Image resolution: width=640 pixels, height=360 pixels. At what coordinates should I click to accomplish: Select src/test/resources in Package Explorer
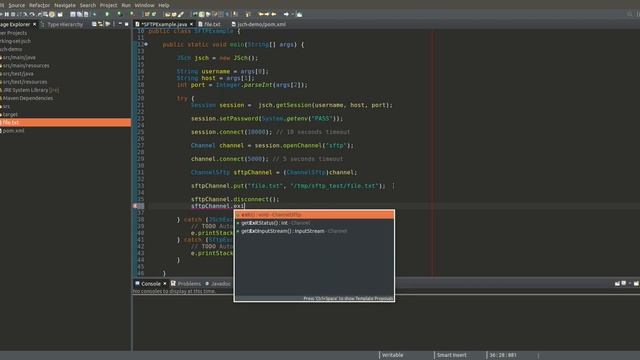click(x=24, y=82)
